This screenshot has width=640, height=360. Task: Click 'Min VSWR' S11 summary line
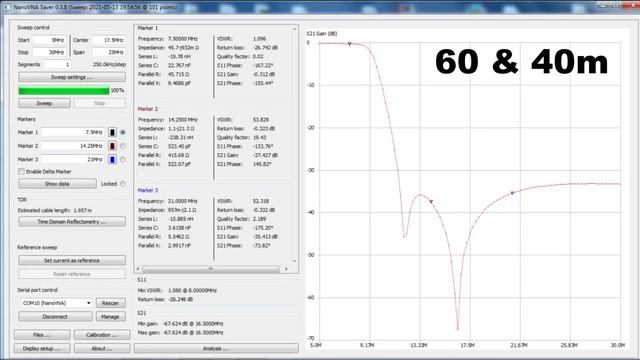tap(177, 290)
